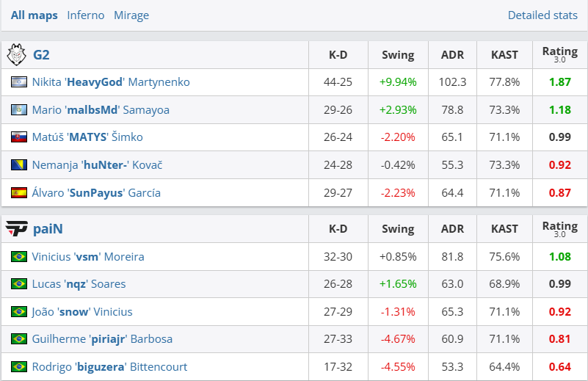Click the Rating 3.0 header in G2 table

(x=559, y=54)
